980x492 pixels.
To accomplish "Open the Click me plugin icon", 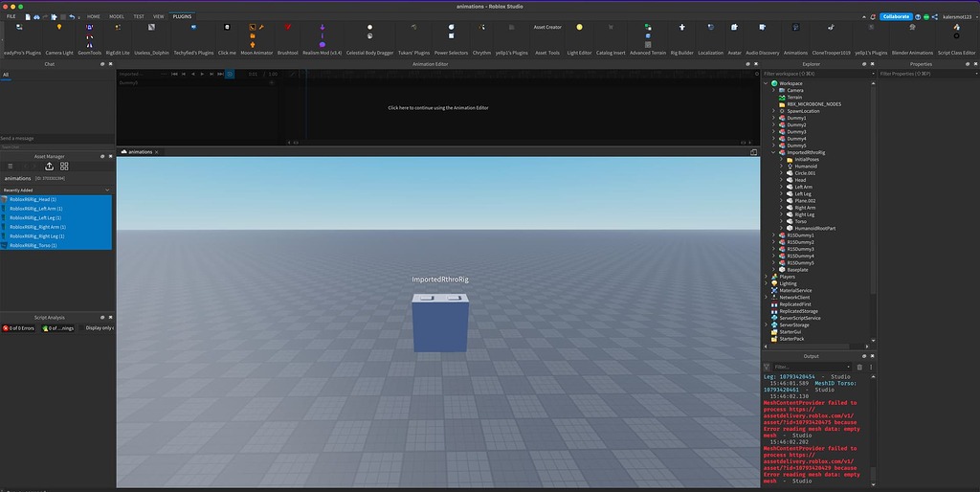I will 227,27.
